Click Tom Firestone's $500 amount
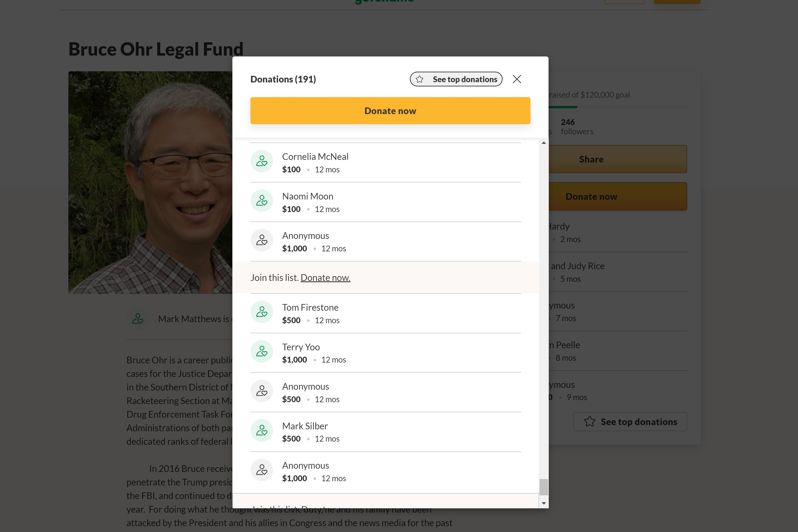Viewport: 798px width, 532px height. pyautogui.click(x=291, y=320)
